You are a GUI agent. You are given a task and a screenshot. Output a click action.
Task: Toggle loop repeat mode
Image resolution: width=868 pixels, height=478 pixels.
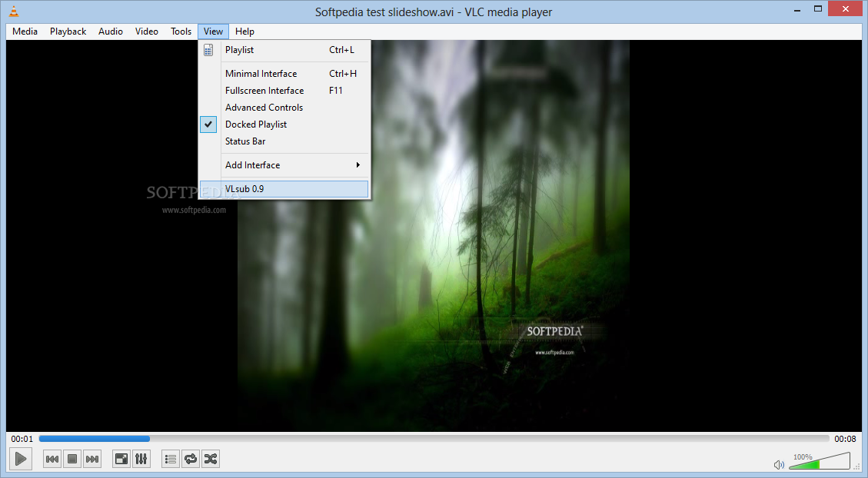tap(191, 459)
